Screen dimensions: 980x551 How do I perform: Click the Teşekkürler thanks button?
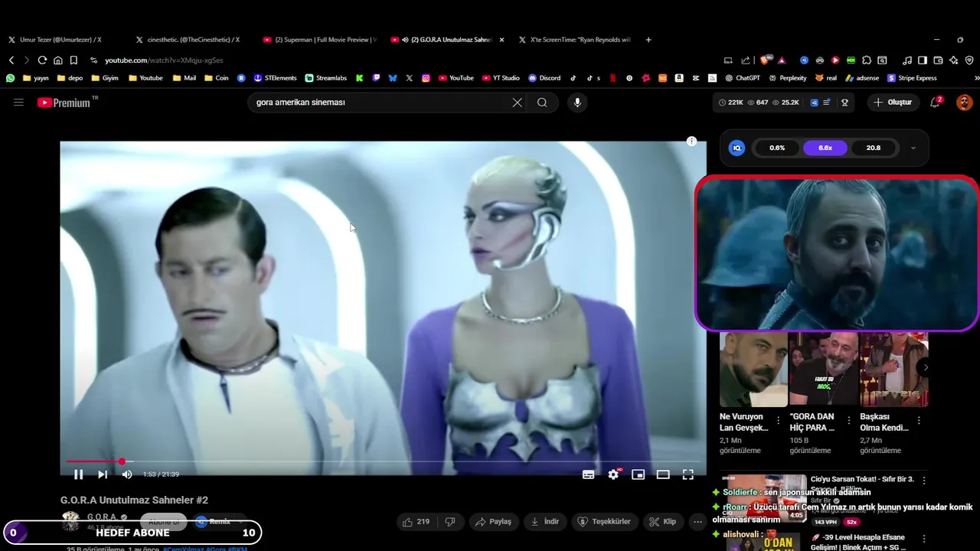[604, 521]
